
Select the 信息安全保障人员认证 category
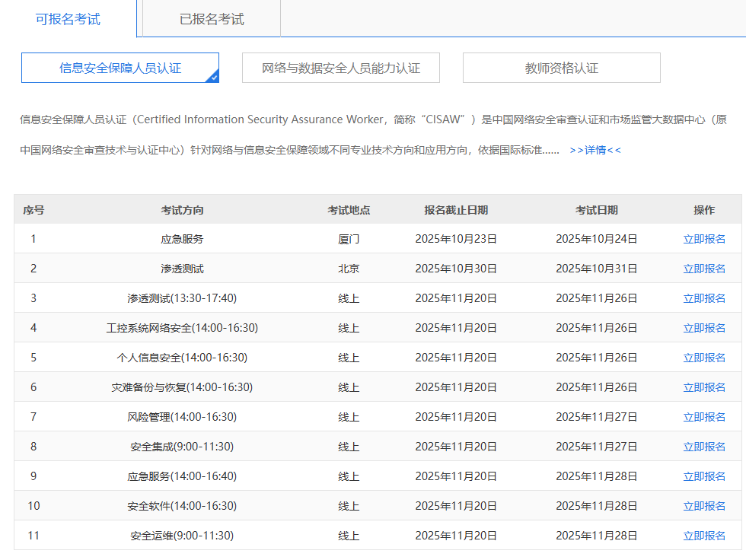click(x=120, y=68)
